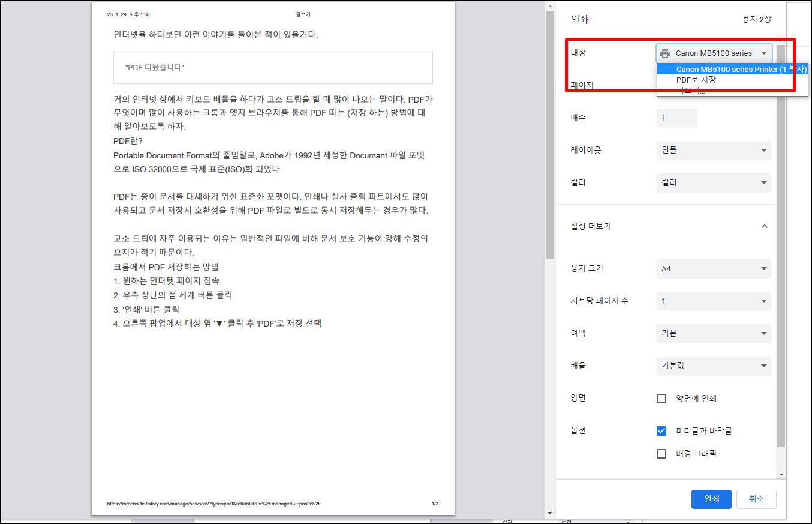This screenshot has width=812, height=524.
Task: Click the '23. 1. 29. 오후 1:38' header date
Action: (x=128, y=14)
